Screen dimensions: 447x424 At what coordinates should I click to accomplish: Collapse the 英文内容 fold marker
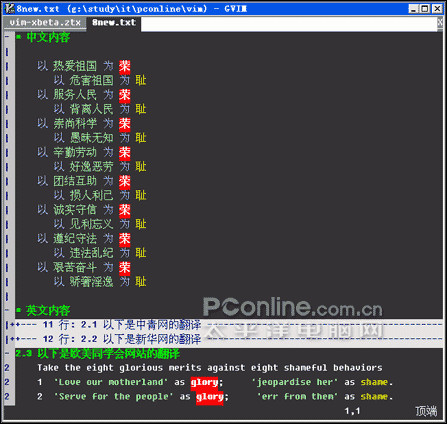[x=7, y=310]
